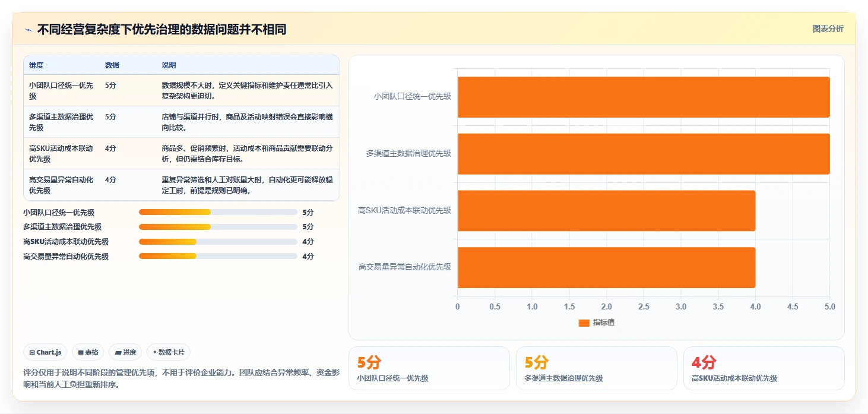The image size is (868, 414).
Task: Click the progress bar for 高交易量异常自动化优先级
Action: (218, 257)
